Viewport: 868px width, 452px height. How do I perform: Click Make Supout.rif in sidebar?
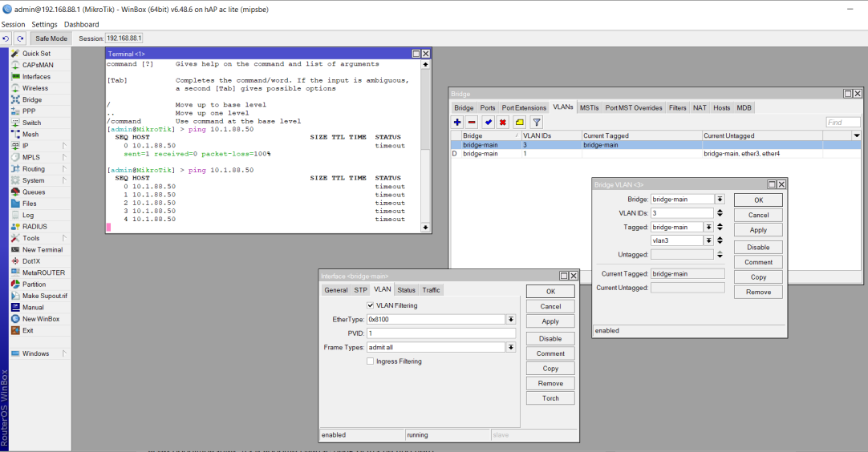(44, 296)
